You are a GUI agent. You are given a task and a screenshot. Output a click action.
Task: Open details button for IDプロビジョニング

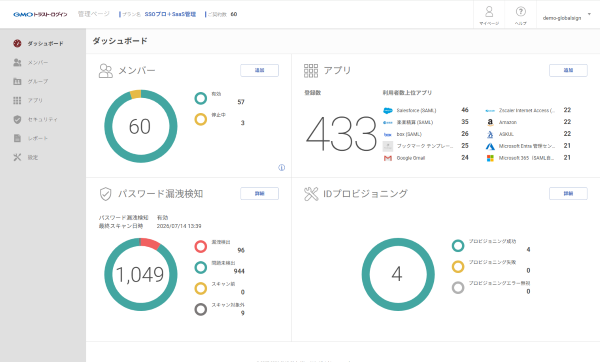568,193
